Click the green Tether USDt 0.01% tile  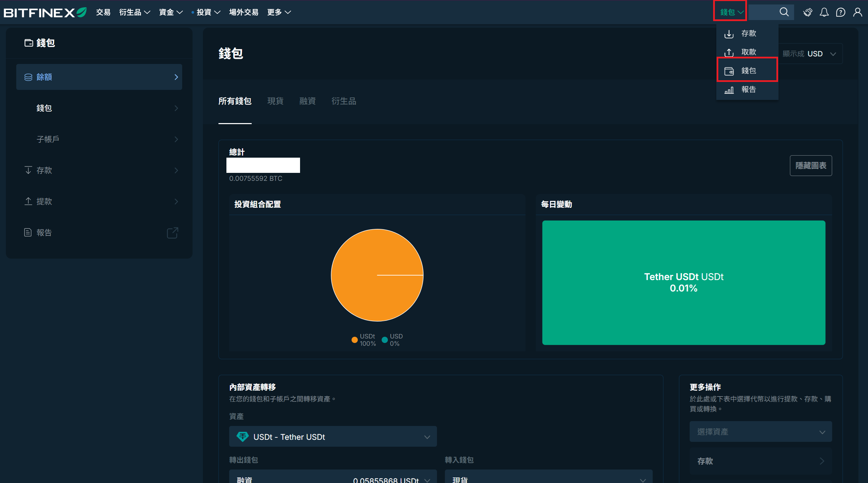click(683, 282)
